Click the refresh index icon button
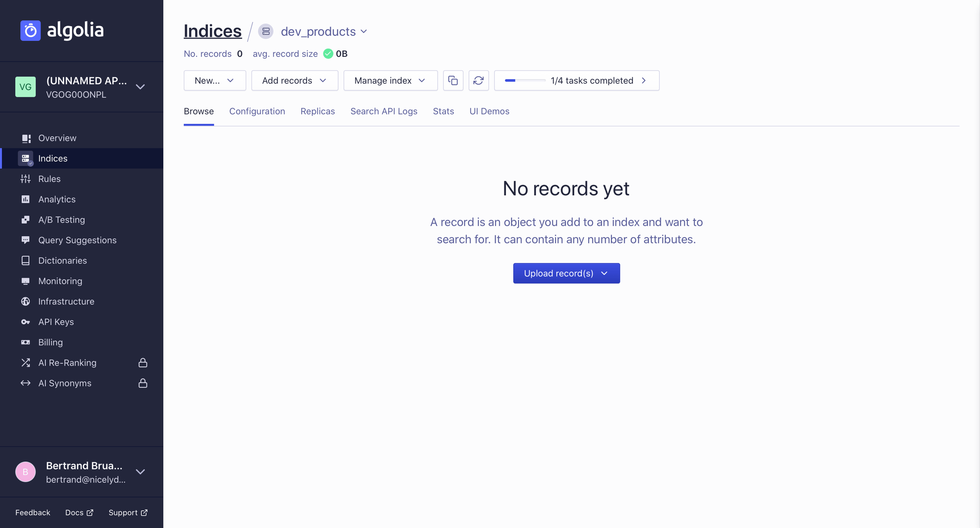 click(479, 81)
